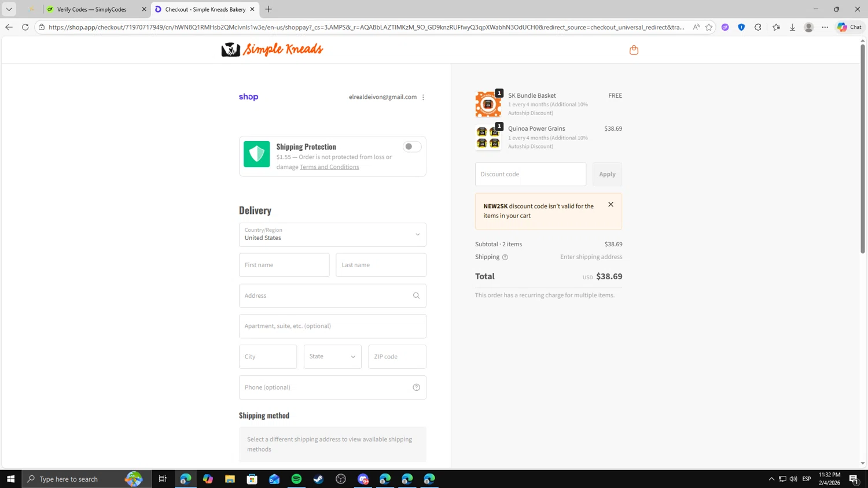This screenshot has height=488, width=868.
Task: Click the ESP language indicator
Action: (807, 479)
